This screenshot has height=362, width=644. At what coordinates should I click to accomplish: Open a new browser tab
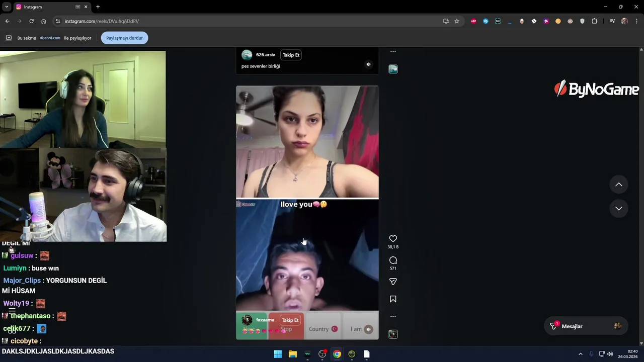point(98,7)
